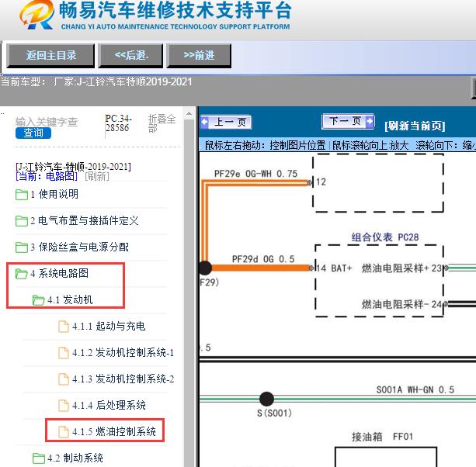
Task: Open the 上一页 previous page button
Action: (226, 123)
